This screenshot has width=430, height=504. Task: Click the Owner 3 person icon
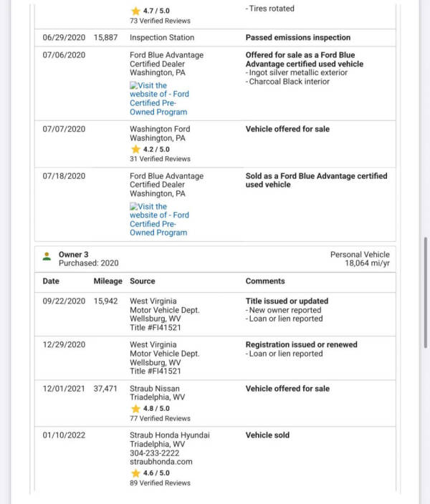click(47, 255)
